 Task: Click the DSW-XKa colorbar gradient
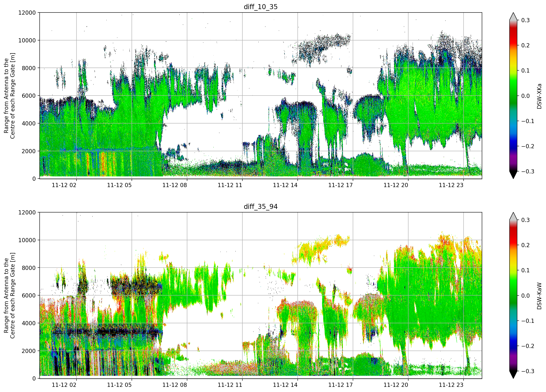pyautogui.click(x=513, y=96)
